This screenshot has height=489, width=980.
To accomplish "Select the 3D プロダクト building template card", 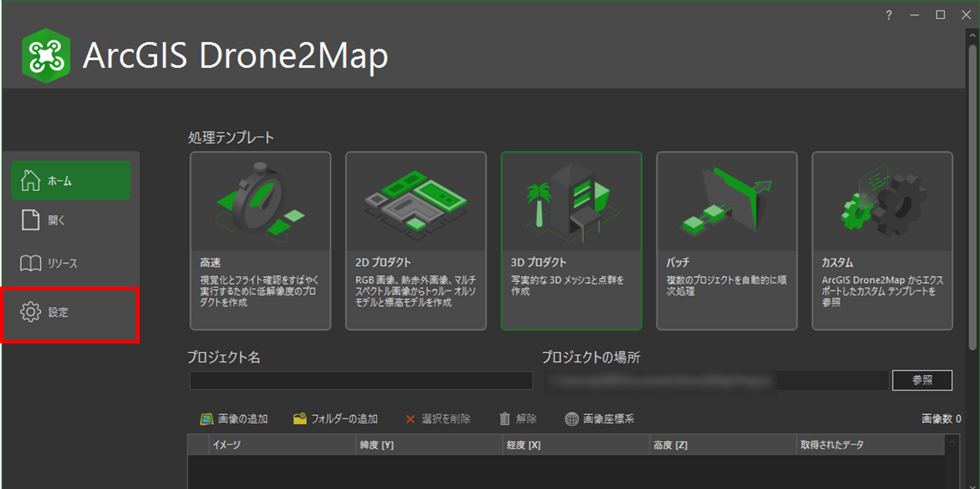I will 571,241.
